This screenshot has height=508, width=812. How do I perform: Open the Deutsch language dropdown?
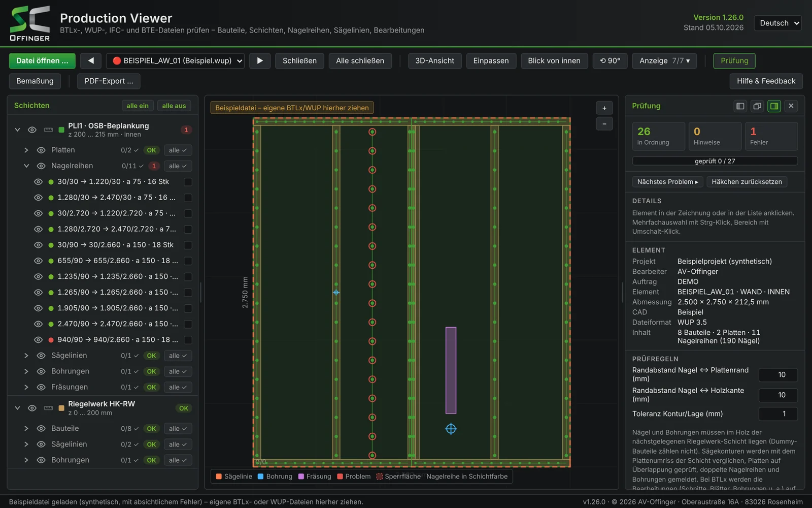click(x=778, y=23)
